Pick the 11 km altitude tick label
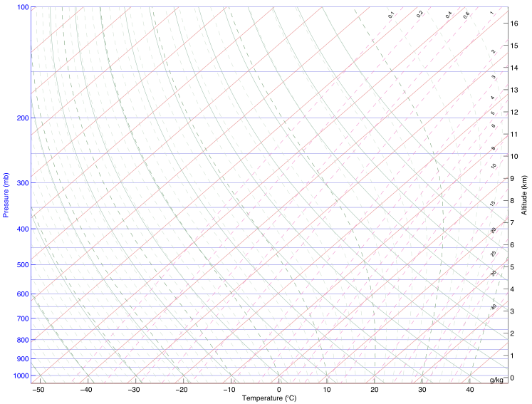 point(514,135)
